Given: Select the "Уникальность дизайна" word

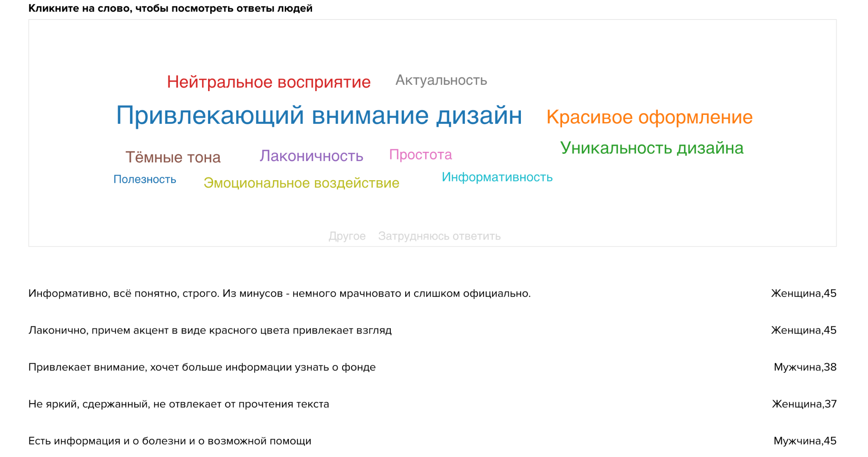Looking at the screenshot, I should 651,148.
